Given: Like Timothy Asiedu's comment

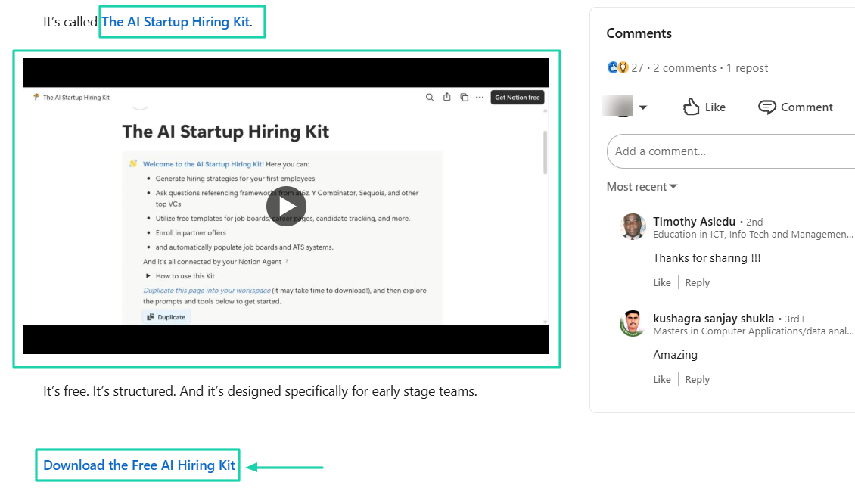Looking at the screenshot, I should tap(662, 282).
